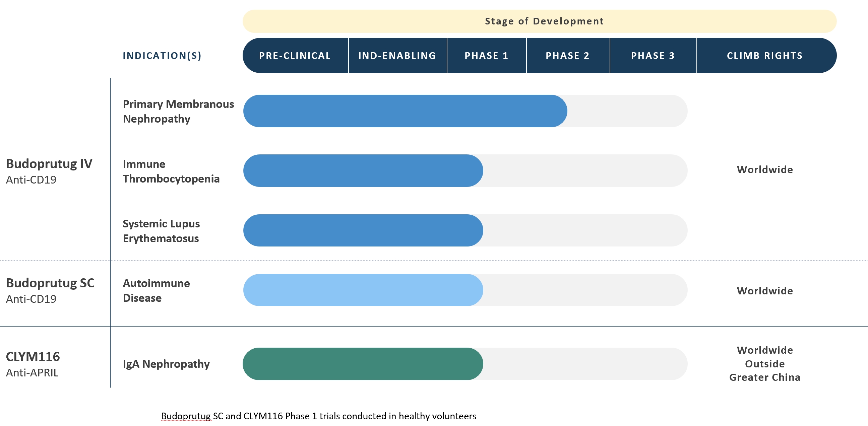Select the PRE-CLINICAL stage header
The height and width of the screenshot is (426, 868).
click(295, 56)
